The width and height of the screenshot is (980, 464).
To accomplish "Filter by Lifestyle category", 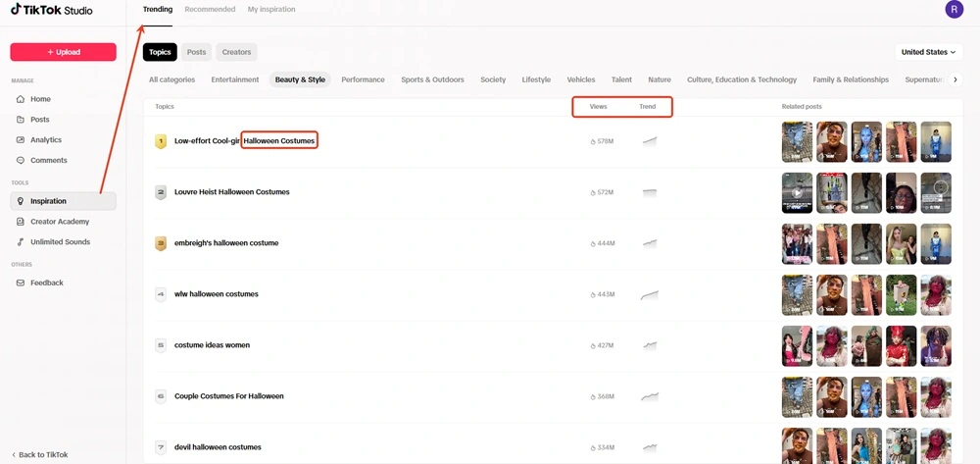I will coord(536,79).
